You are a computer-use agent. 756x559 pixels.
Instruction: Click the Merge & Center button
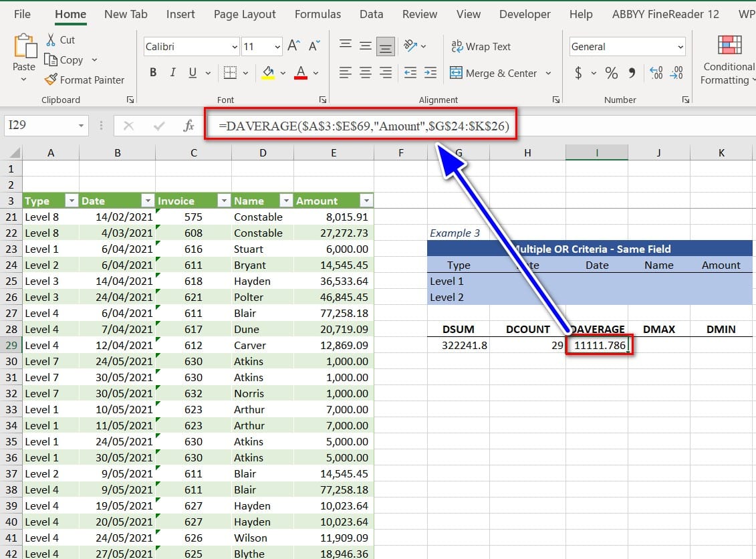[x=493, y=73]
